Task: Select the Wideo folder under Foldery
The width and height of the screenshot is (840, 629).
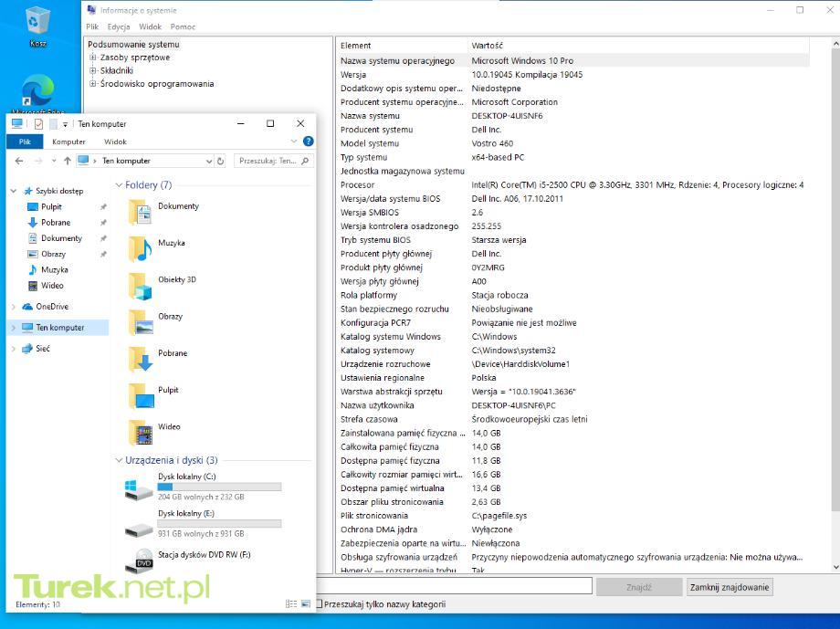Action: pos(154,433)
